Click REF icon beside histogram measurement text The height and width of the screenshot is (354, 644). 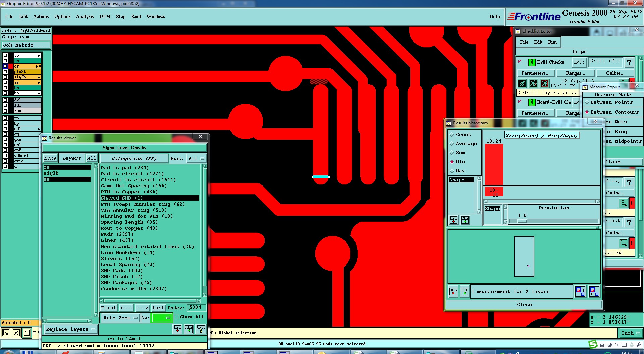(x=465, y=291)
